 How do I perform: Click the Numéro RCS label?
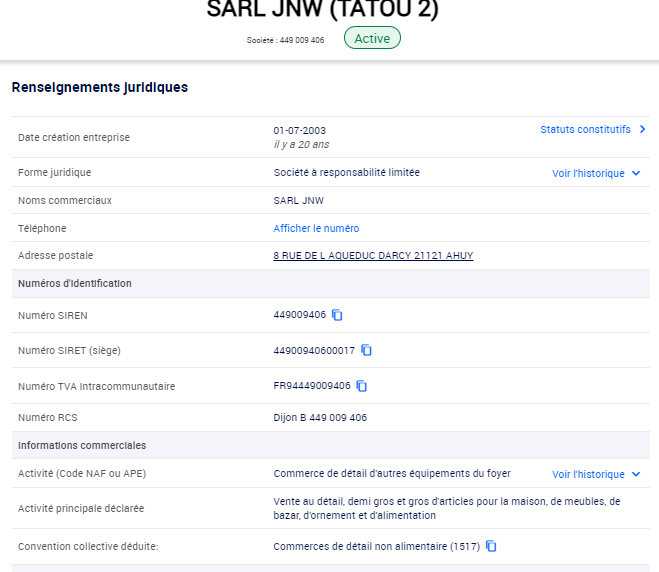pos(48,417)
